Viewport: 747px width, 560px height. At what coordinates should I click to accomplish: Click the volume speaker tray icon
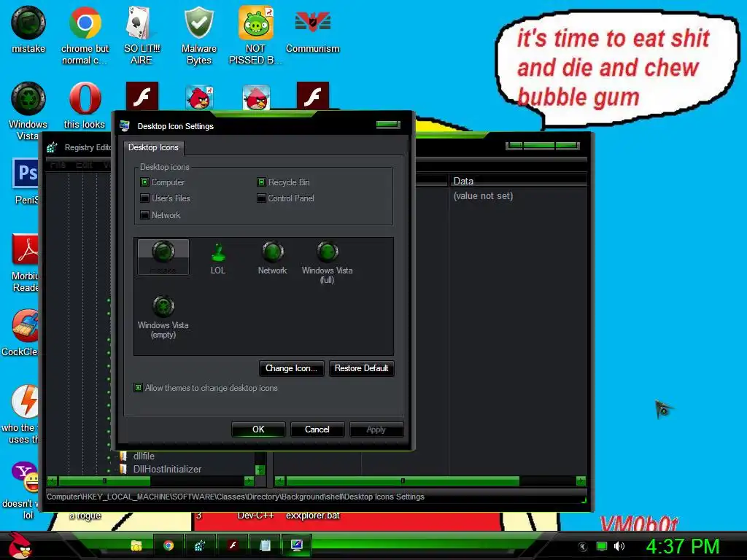tap(619, 546)
